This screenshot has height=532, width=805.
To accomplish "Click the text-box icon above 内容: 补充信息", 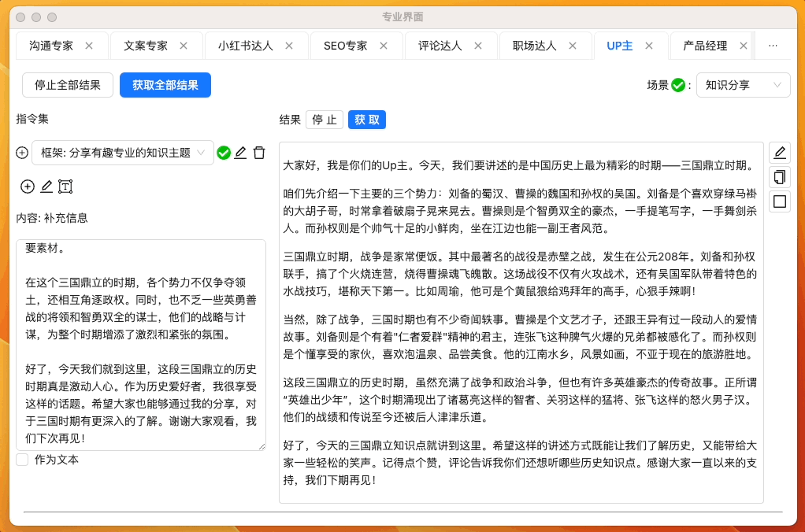I will 65,187.
